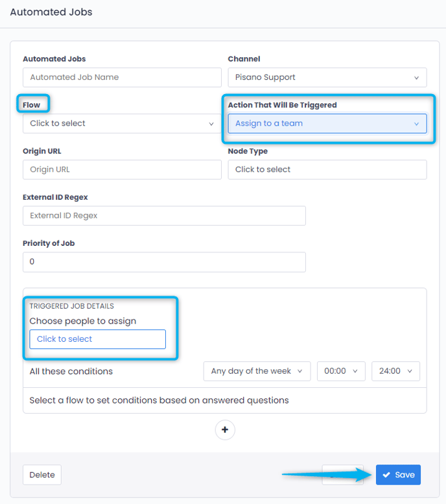This screenshot has height=504, width=446.
Task: Click the Delete button
Action: click(x=42, y=475)
